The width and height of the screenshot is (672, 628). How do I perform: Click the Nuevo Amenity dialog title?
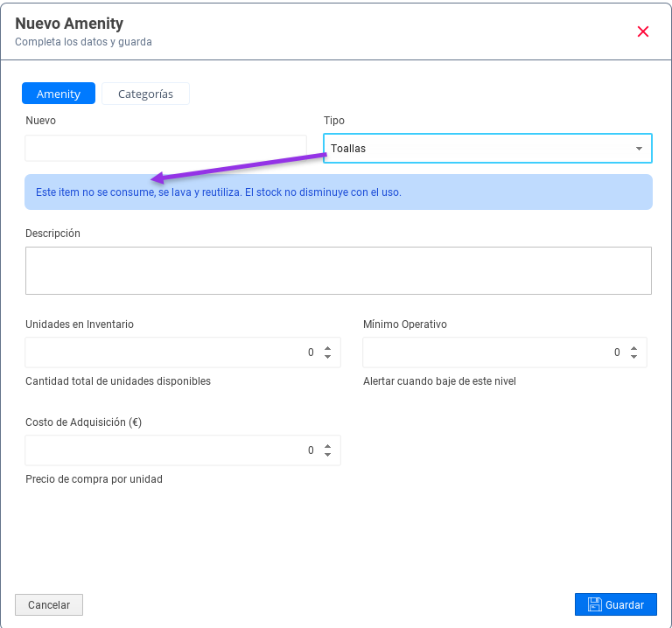click(69, 24)
